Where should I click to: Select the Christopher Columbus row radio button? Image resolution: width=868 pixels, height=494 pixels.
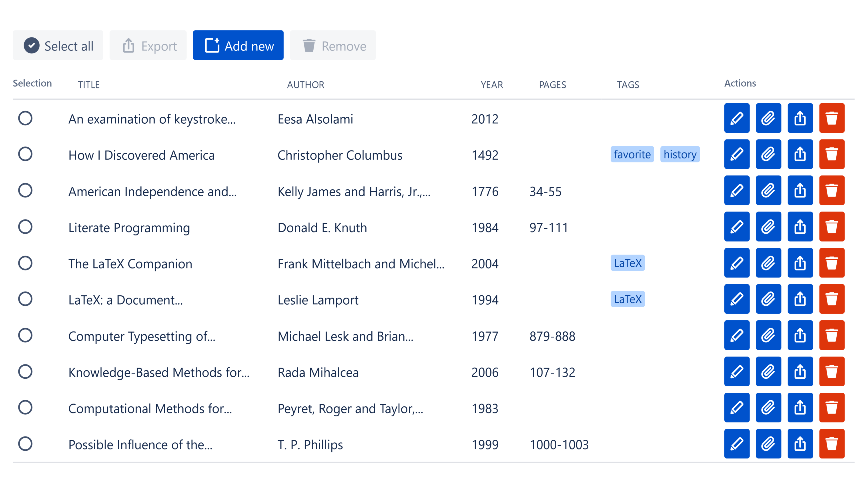25,154
